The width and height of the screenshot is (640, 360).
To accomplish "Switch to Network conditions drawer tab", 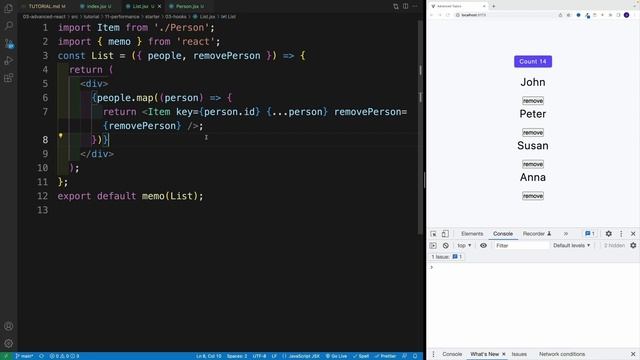I will (562, 354).
